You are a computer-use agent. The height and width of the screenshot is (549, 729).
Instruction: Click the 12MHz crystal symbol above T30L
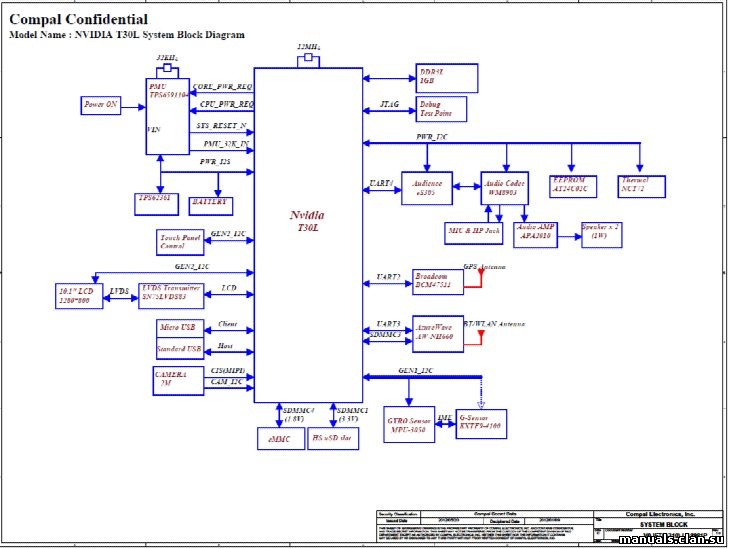coord(308,60)
